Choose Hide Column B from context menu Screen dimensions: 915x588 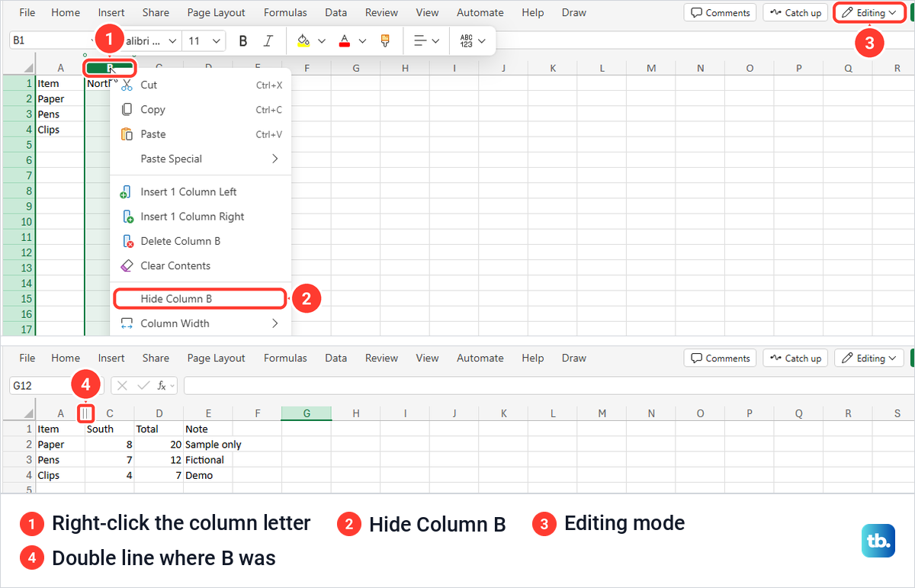coord(201,299)
